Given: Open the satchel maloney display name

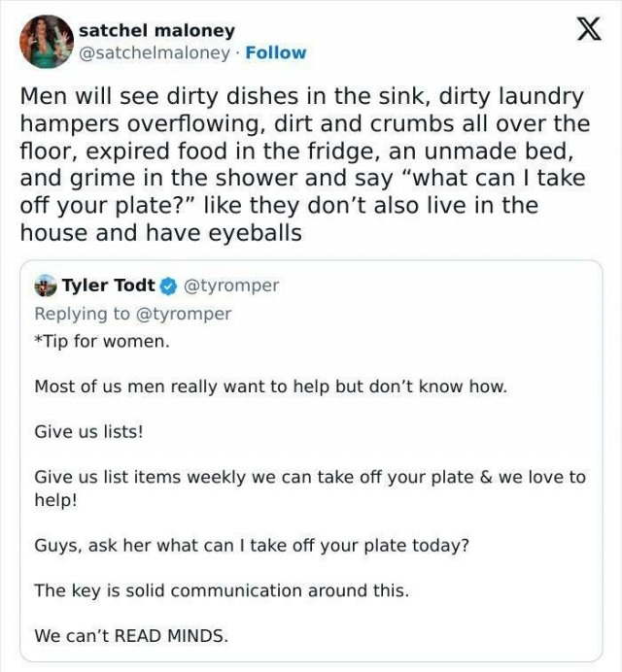Looking at the screenshot, I should click(x=156, y=31).
